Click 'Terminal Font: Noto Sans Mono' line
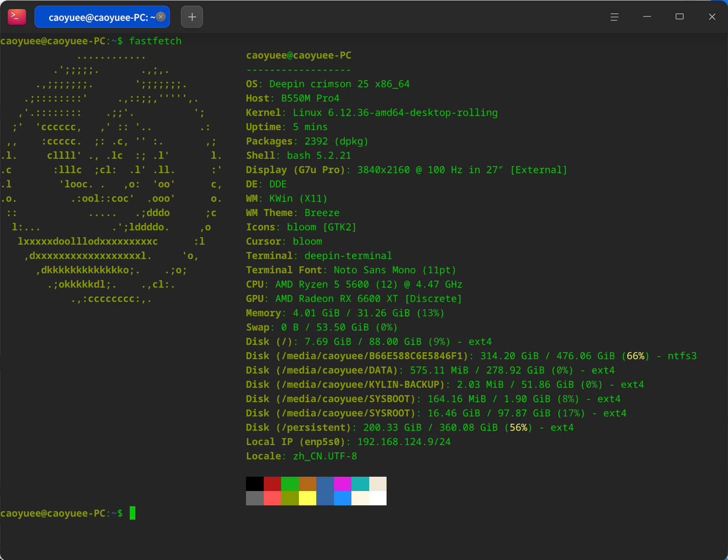Image resolution: width=728 pixels, height=560 pixels. pos(351,270)
